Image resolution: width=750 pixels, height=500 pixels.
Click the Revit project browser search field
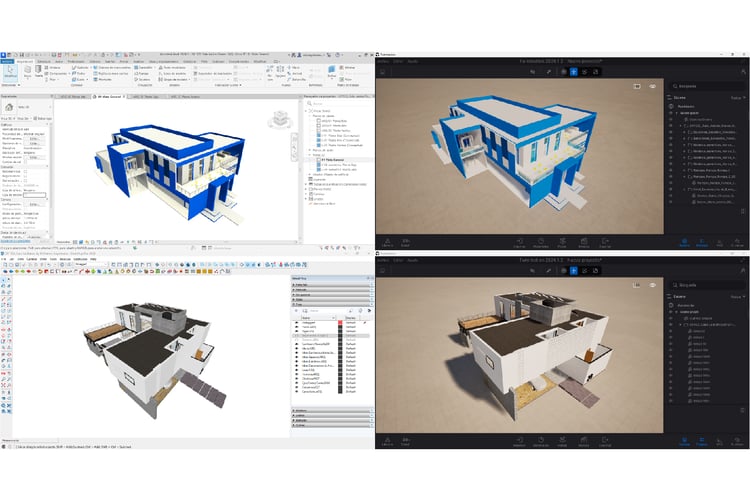tap(338, 103)
